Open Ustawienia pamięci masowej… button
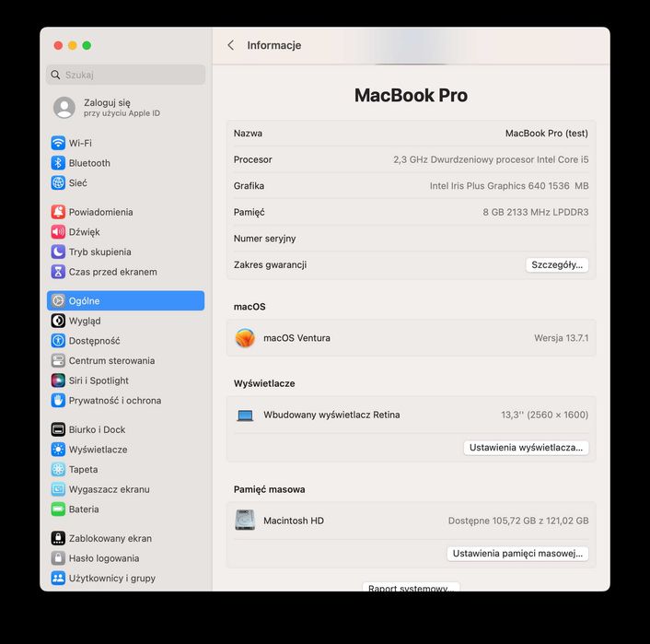Image resolution: width=650 pixels, height=644 pixels. [x=517, y=554]
